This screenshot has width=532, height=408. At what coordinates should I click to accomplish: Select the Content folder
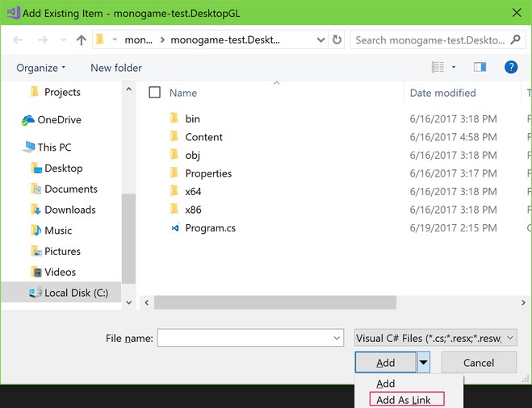point(204,137)
